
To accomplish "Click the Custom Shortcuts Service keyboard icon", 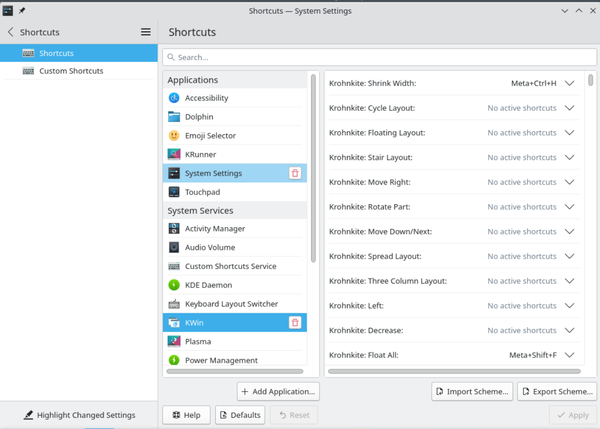I will click(174, 266).
